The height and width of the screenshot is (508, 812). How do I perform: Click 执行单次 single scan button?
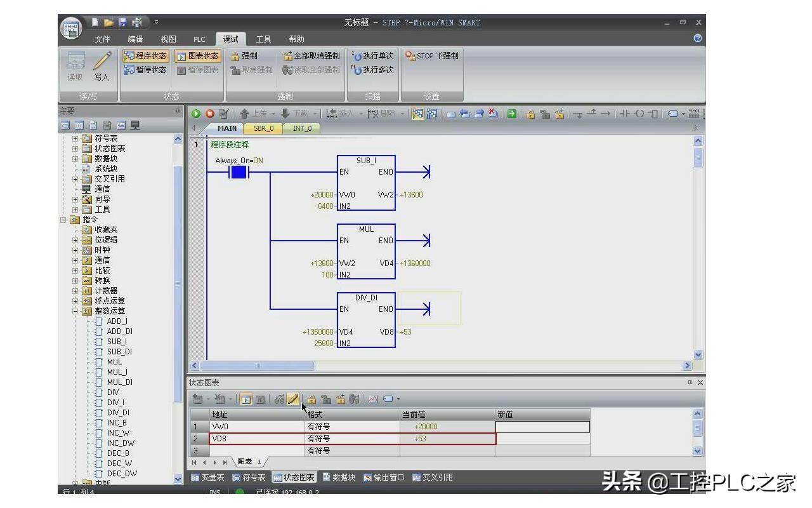click(372, 56)
